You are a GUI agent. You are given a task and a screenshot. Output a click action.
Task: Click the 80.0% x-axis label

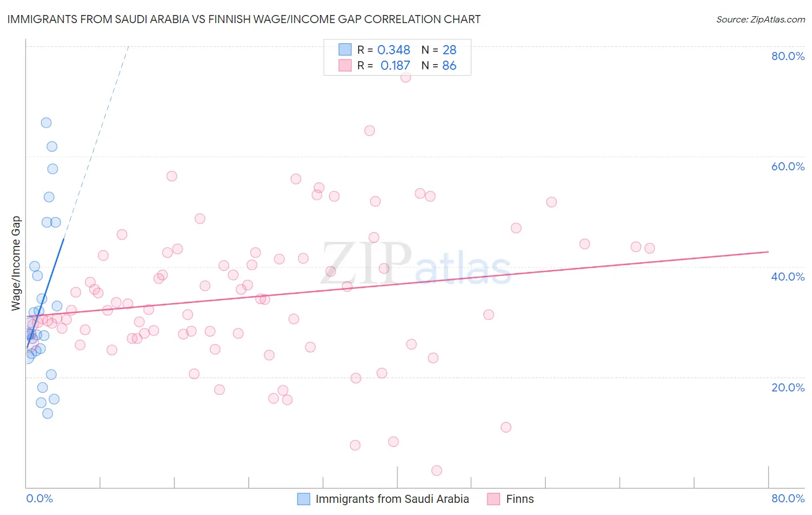coord(788,498)
